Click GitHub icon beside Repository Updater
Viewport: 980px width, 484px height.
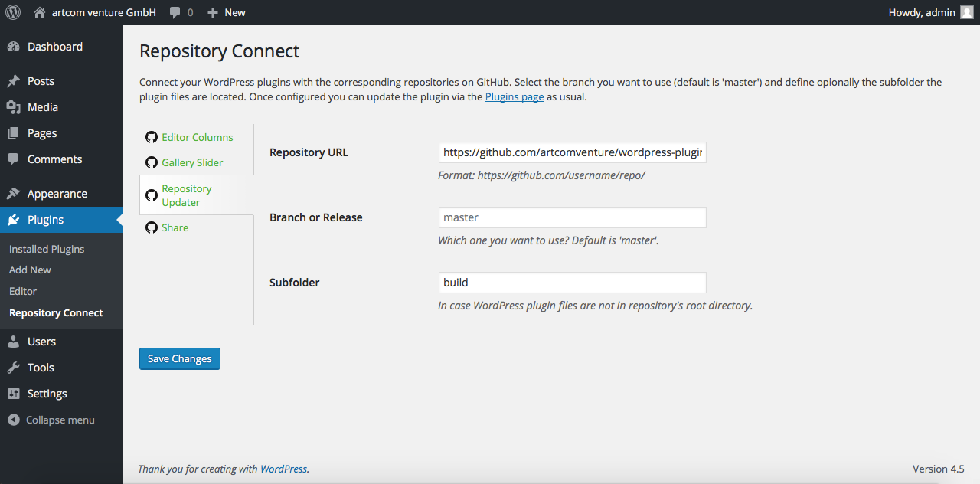click(x=152, y=195)
